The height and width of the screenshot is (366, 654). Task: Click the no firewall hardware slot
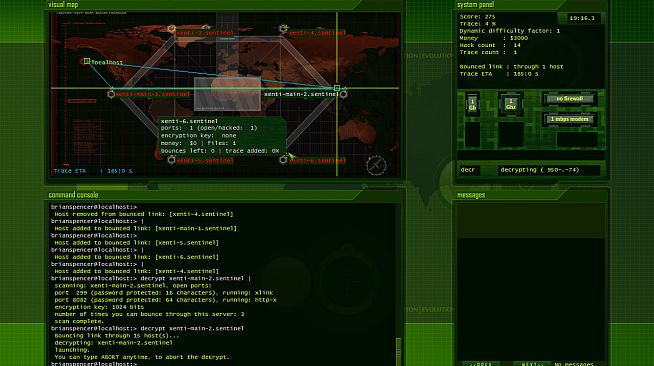pyautogui.click(x=570, y=99)
